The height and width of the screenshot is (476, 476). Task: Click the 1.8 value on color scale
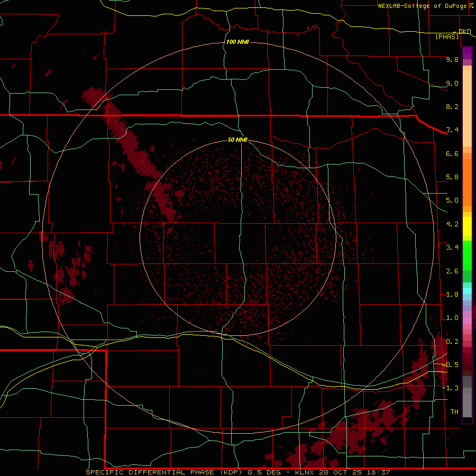tap(452, 295)
